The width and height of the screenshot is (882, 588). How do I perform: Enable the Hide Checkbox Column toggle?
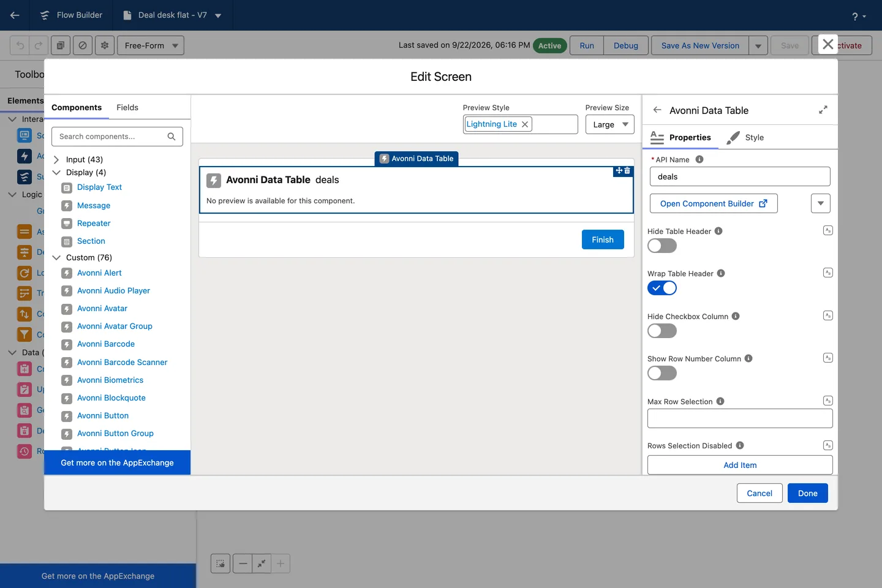coord(662,331)
